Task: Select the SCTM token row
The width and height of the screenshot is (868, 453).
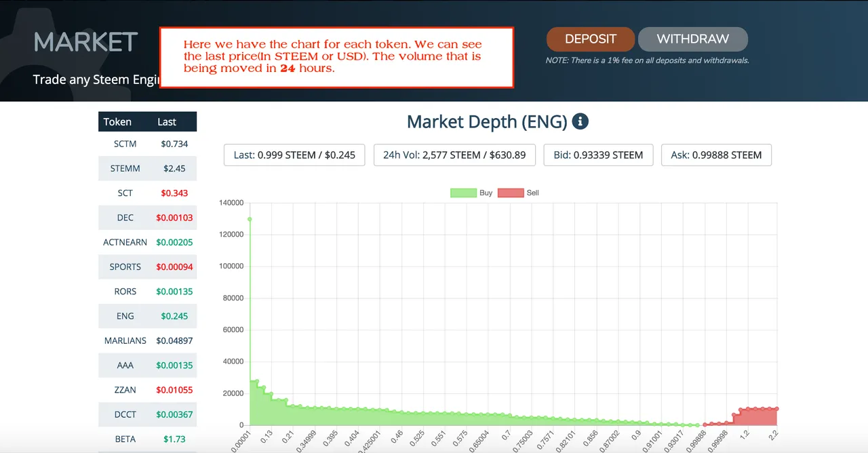Action: (147, 144)
